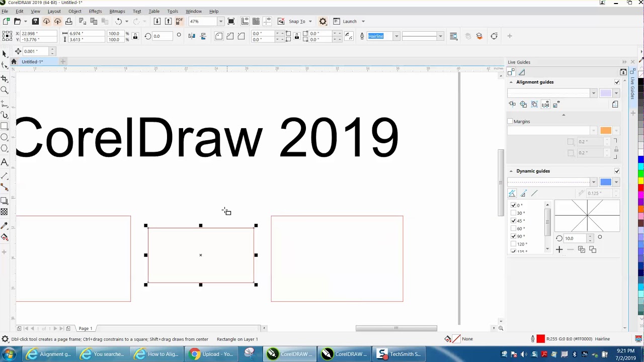This screenshot has height=362, width=644.
Task: Open the Bitmaps menu
Action: click(117, 11)
